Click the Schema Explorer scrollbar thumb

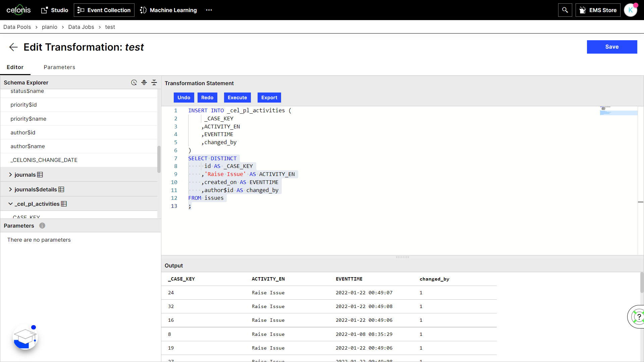click(159, 159)
